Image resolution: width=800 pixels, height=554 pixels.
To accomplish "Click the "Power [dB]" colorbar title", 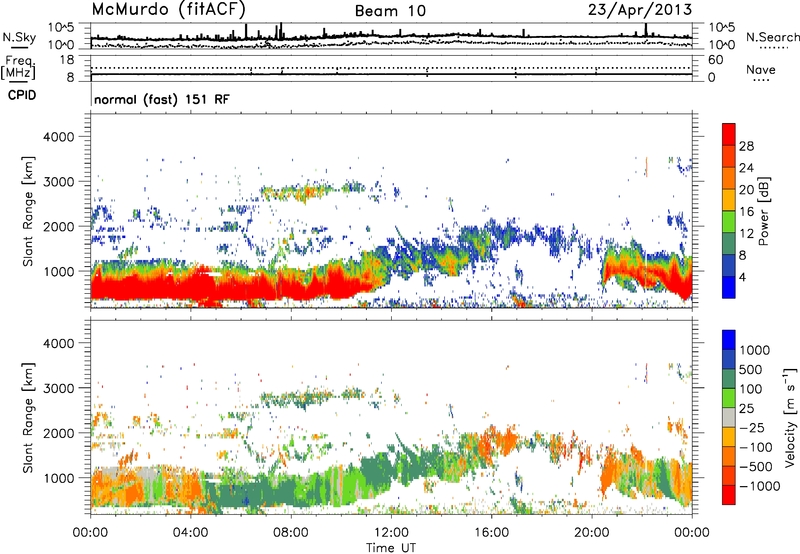I will click(764, 211).
